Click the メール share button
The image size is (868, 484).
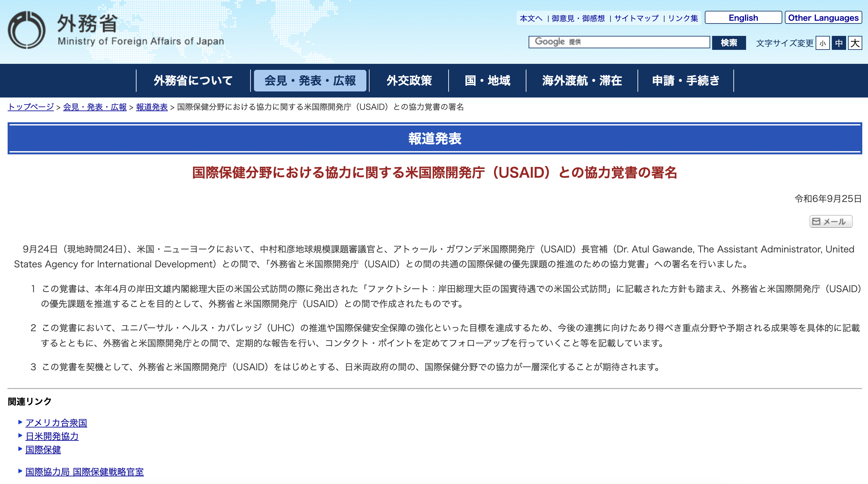(831, 221)
